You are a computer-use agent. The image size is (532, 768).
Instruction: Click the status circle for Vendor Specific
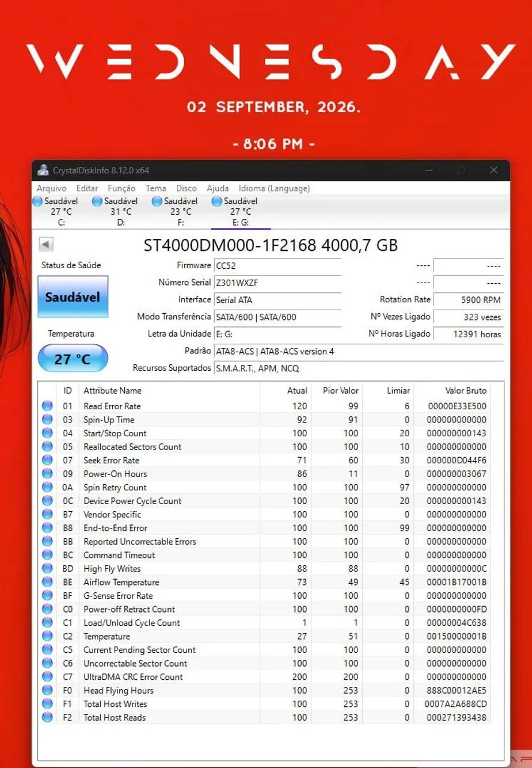pos(47,514)
